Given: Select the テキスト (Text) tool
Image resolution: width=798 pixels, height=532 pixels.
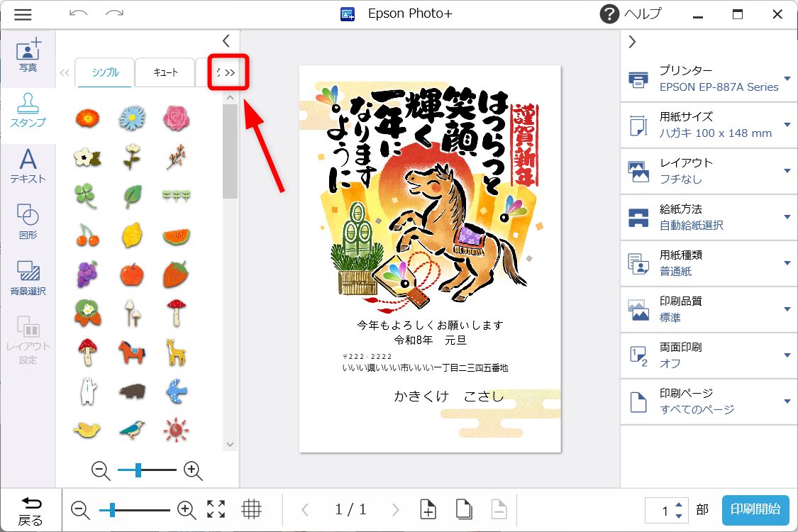Looking at the screenshot, I should tap(28, 167).
